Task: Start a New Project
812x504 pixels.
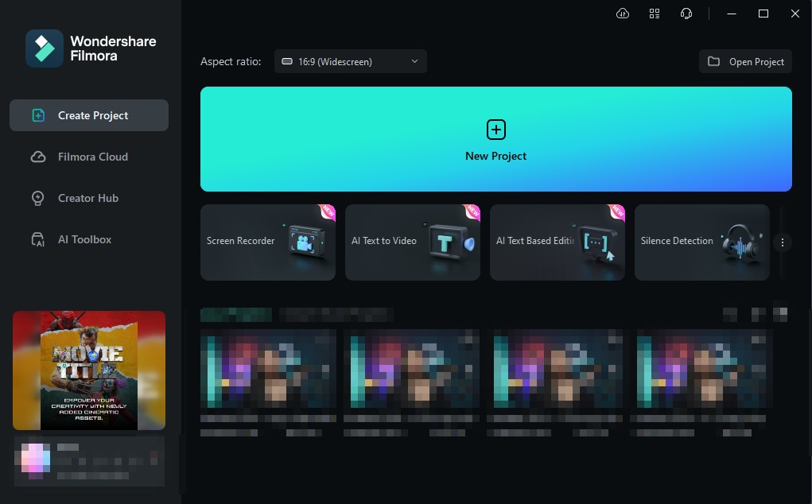Action: [x=495, y=139]
